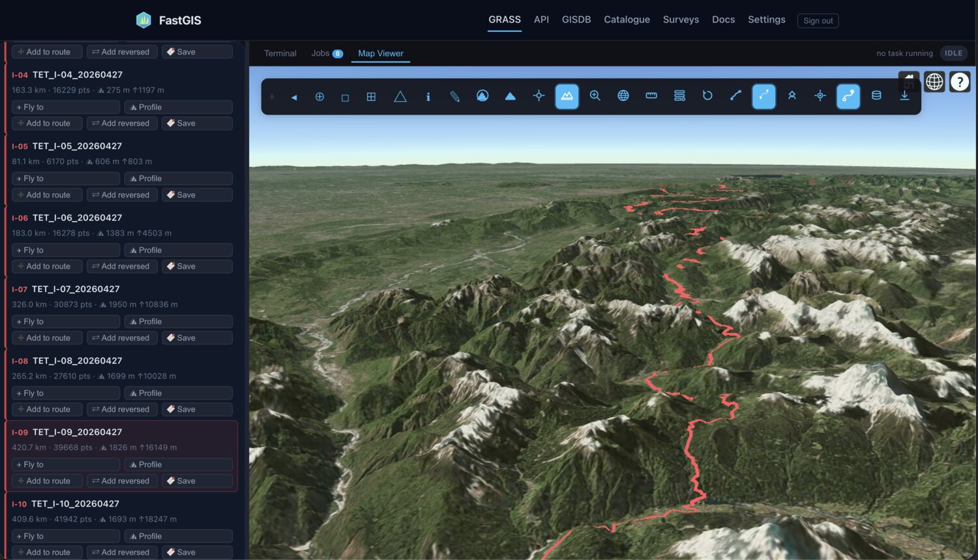Click the four-pane grid tool icon

pyautogui.click(x=371, y=96)
